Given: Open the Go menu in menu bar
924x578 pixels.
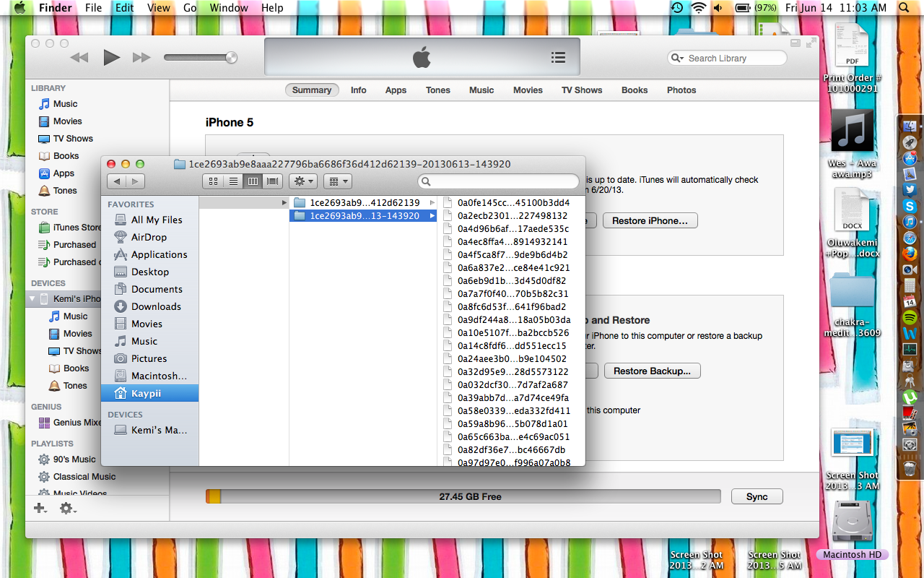Looking at the screenshot, I should [x=190, y=8].
